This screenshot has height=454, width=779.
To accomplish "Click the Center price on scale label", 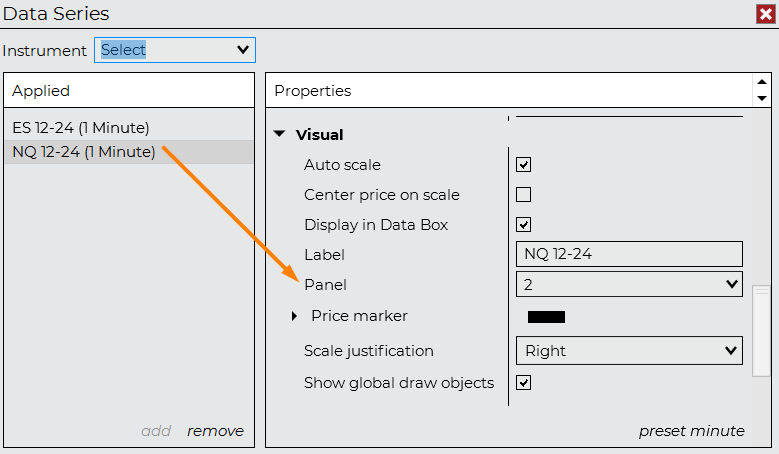I will tap(382, 195).
